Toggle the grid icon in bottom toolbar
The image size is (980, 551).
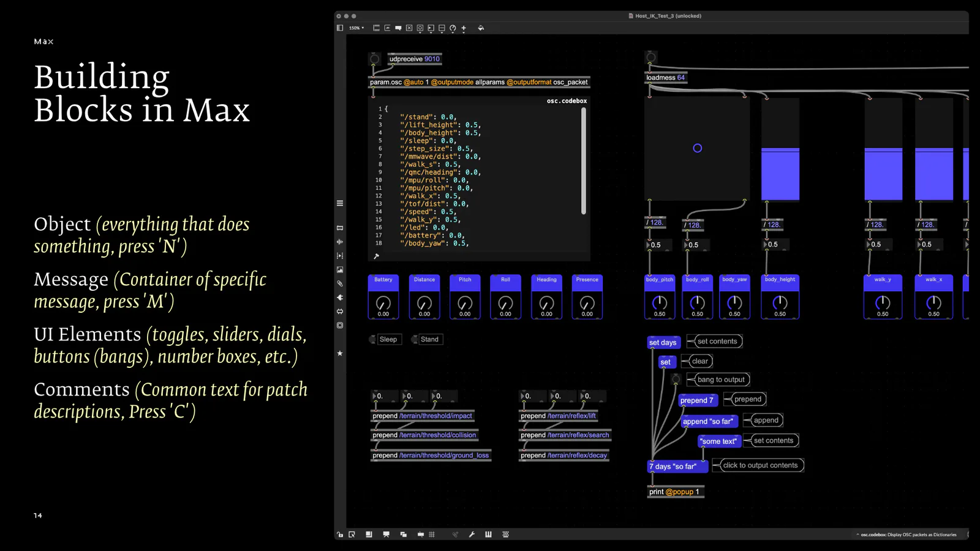[x=432, y=534]
